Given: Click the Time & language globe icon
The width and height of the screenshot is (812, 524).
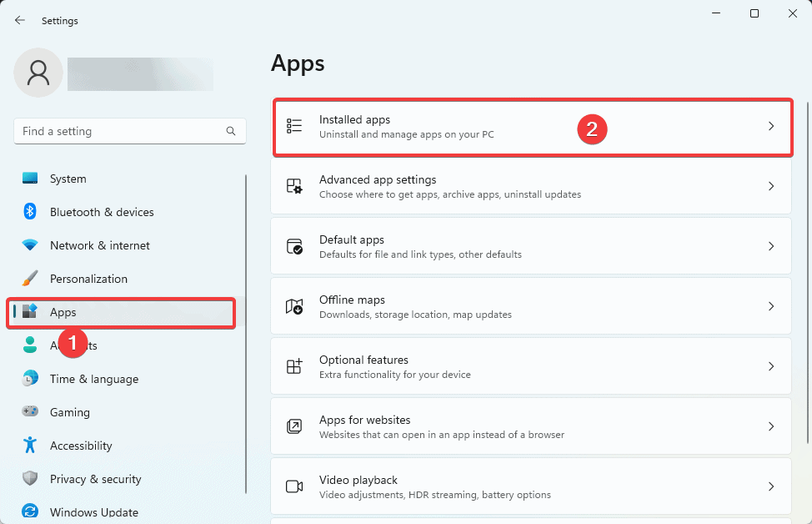Looking at the screenshot, I should 30,378.
